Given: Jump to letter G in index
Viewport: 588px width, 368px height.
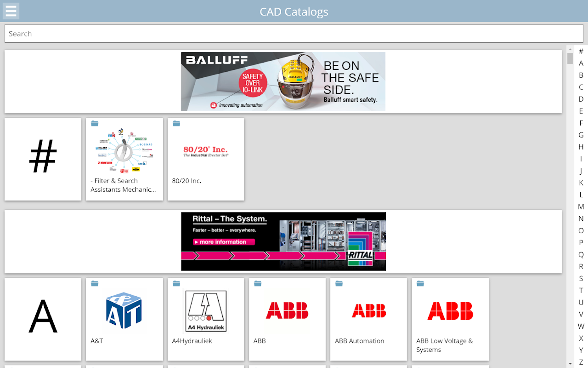Looking at the screenshot, I should click(581, 135).
